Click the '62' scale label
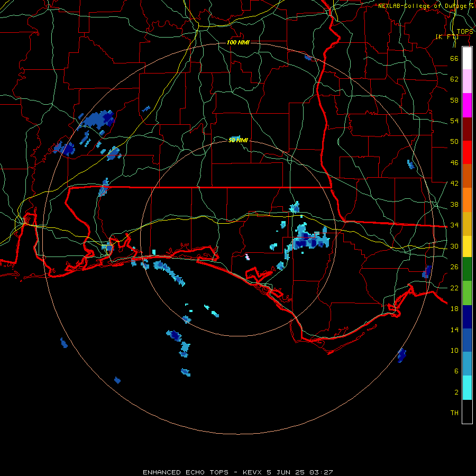Screen dimensions: 476x476 (x=454, y=79)
